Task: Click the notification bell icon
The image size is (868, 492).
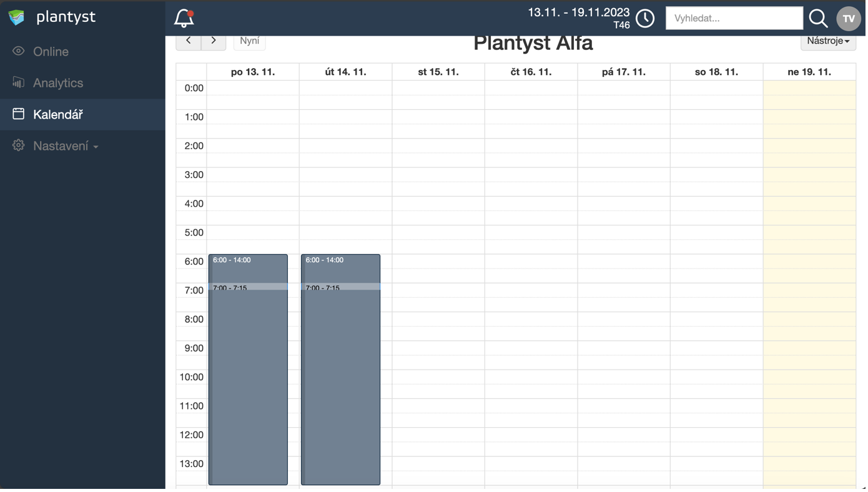Action: (x=184, y=18)
